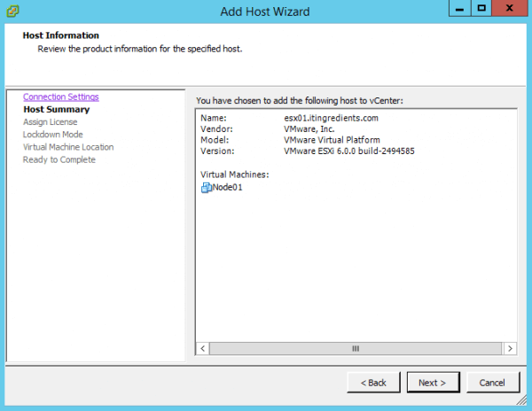
Task: Click the Name: field label
Action: point(214,118)
